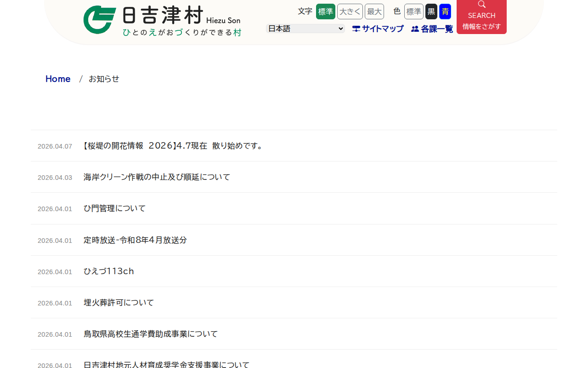Viewport: 588px width, 368px height.
Task: Open the 各課一覧 department list
Action: 437,29
